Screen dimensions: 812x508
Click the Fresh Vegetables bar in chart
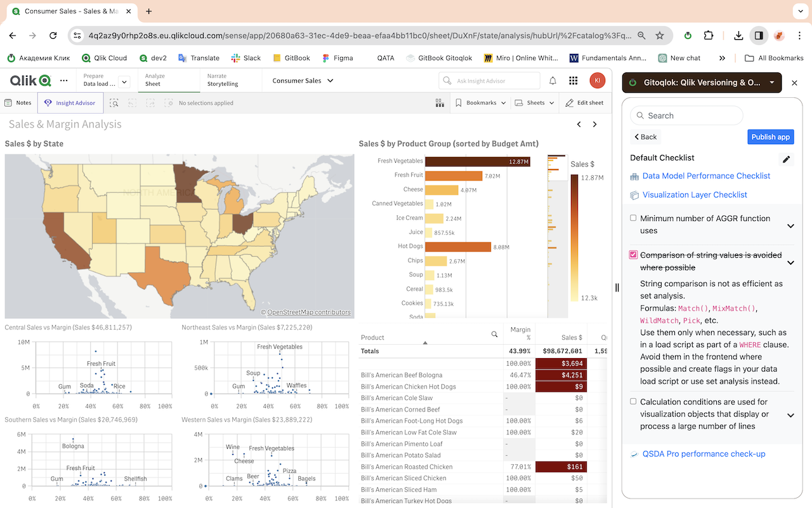(477, 161)
